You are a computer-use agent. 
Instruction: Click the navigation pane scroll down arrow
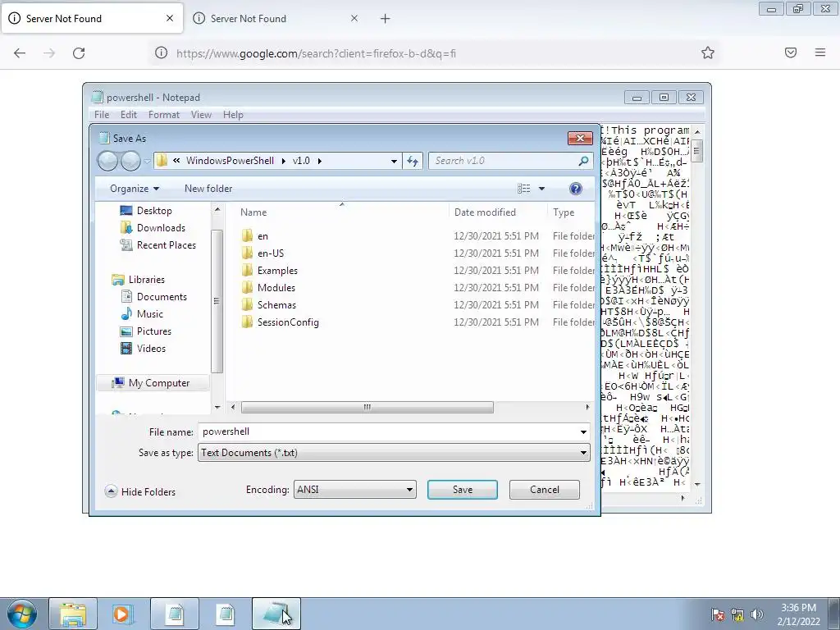217,407
